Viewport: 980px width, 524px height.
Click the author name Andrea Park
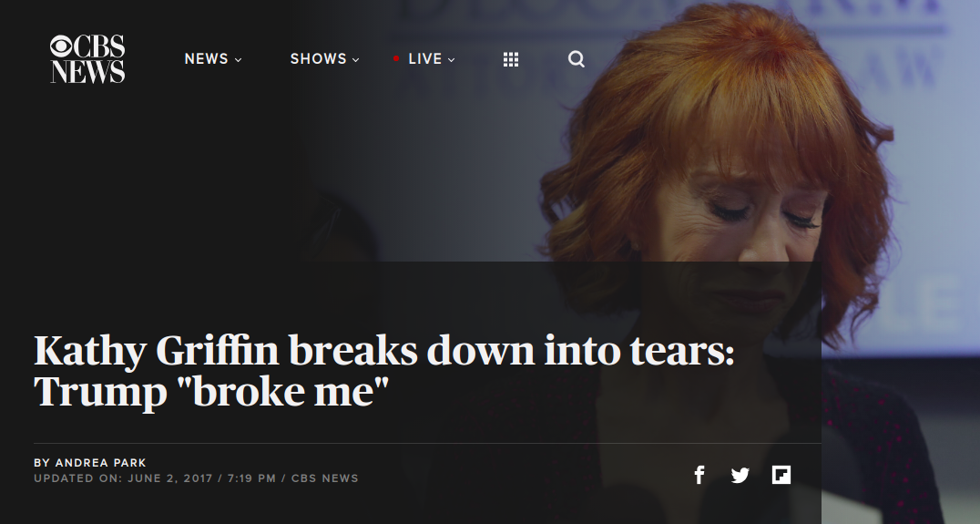(x=100, y=463)
